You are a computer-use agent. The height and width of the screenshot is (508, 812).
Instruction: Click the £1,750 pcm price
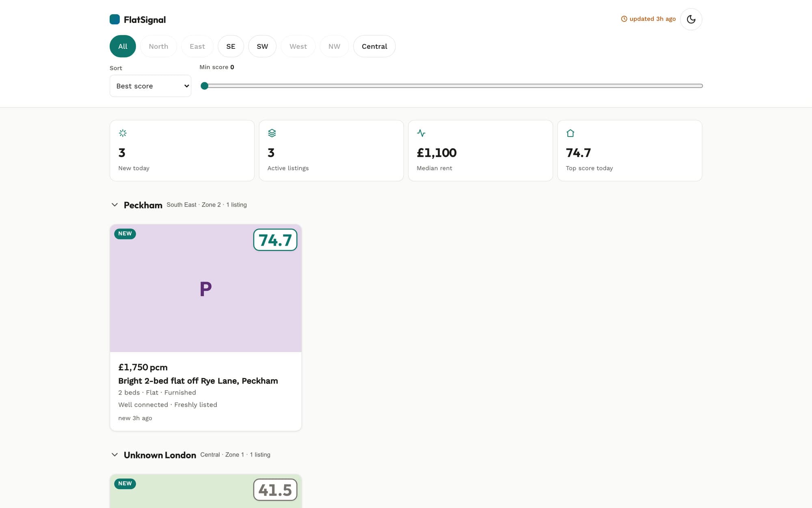point(143,367)
